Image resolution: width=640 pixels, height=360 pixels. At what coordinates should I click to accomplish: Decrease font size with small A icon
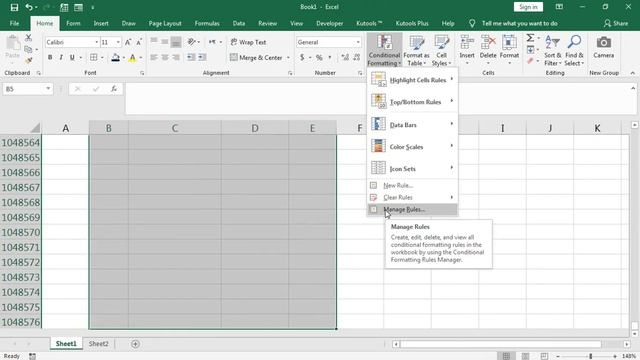click(x=139, y=42)
